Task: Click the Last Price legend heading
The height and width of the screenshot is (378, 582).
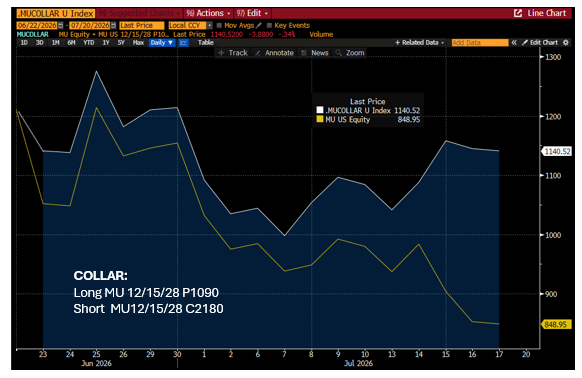Action: pyautogui.click(x=367, y=101)
